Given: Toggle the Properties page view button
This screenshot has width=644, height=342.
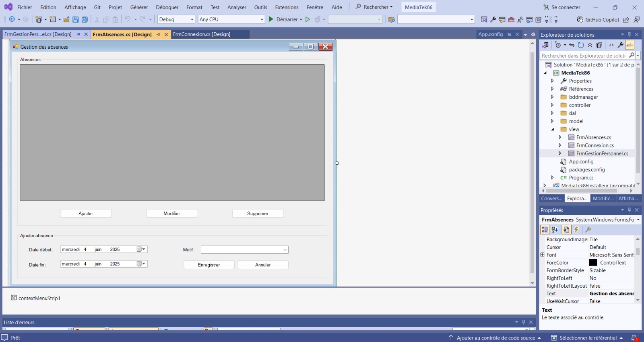Looking at the screenshot, I should pos(566,230).
